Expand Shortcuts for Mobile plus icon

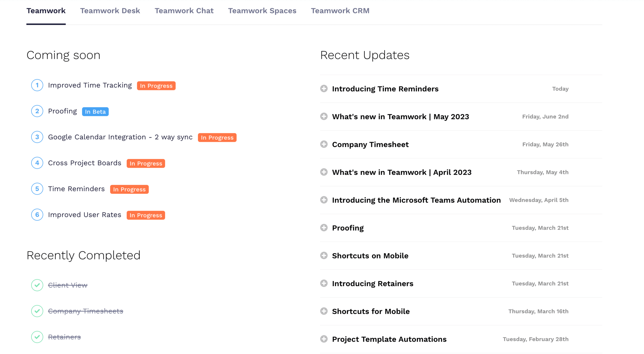(x=324, y=311)
